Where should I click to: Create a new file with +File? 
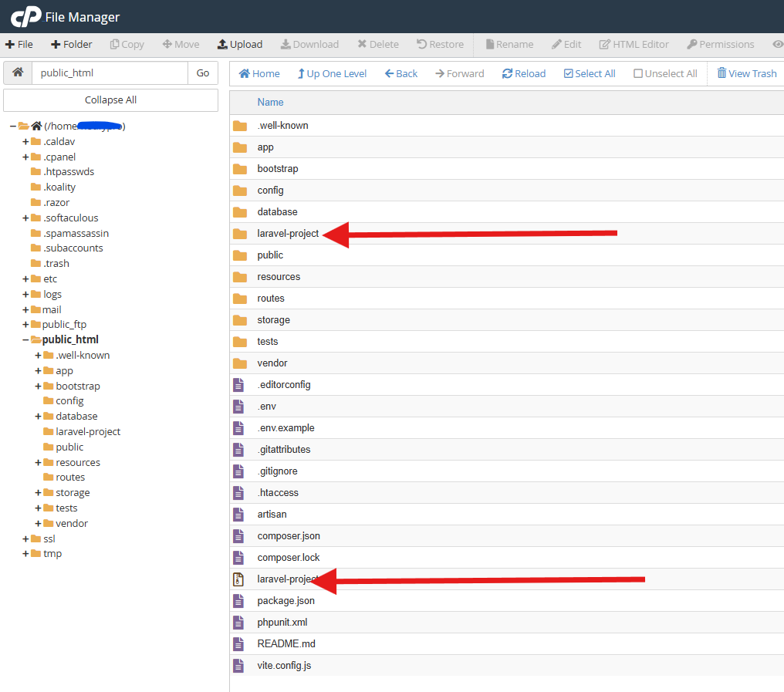click(x=19, y=45)
